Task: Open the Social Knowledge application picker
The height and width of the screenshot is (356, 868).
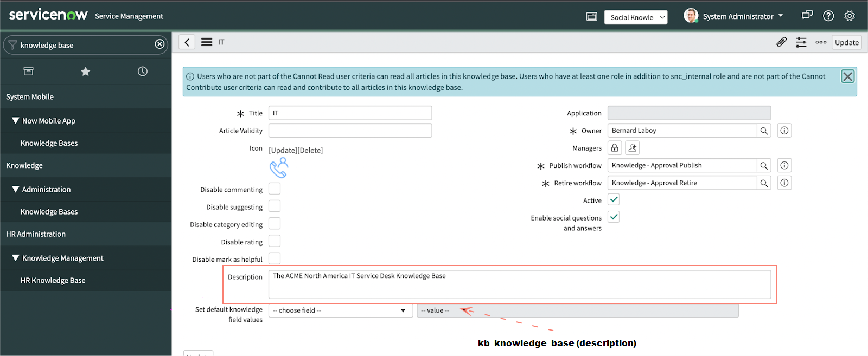Action: pyautogui.click(x=636, y=17)
